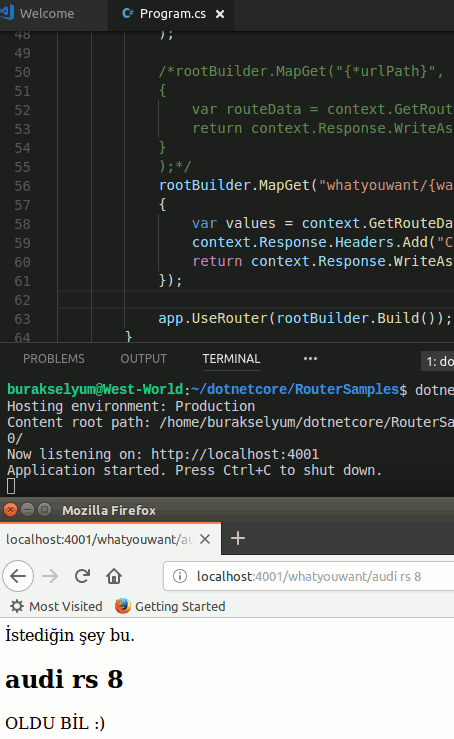This screenshot has height=739, width=454.
Task: Click the 'audi rs 8' page heading
Action: [x=64, y=679]
